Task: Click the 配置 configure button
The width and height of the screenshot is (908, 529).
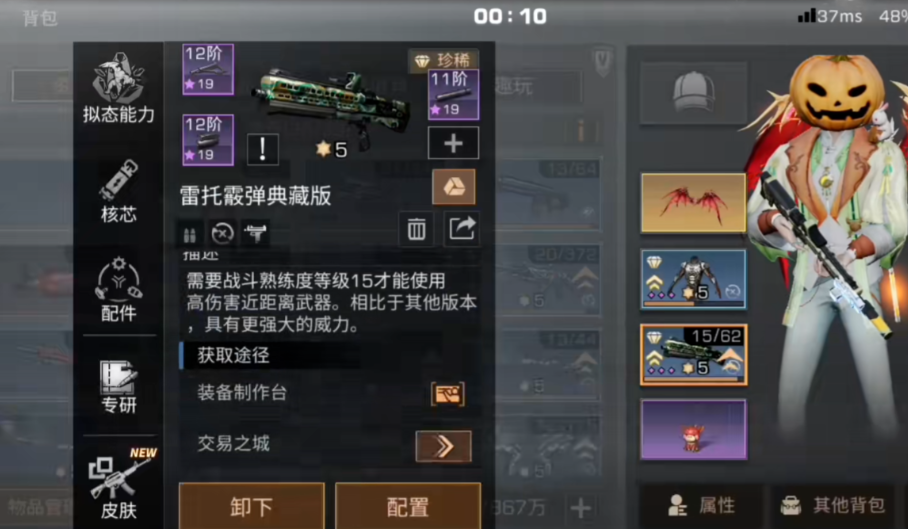Action: [408, 506]
